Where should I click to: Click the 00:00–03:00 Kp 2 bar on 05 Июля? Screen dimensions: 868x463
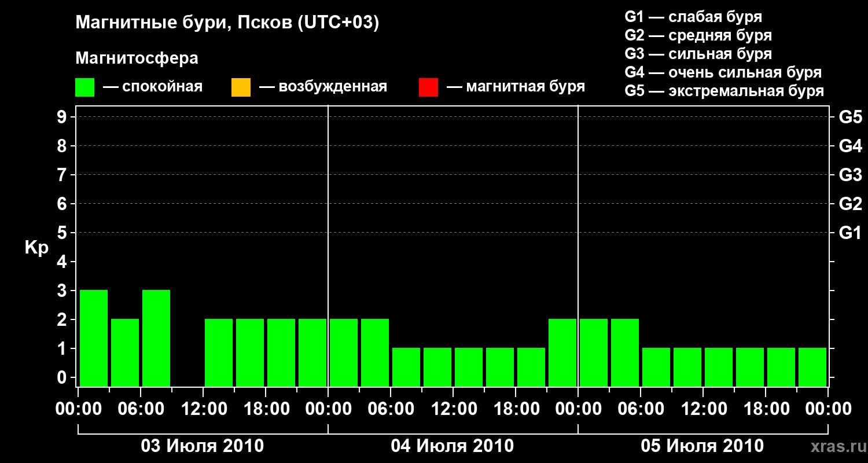pyautogui.click(x=594, y=352)
